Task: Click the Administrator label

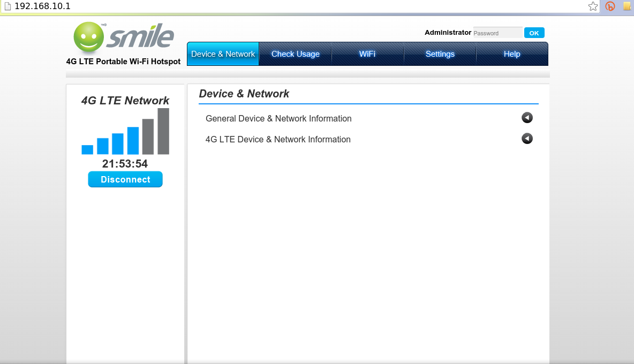Action: [448, 32]
